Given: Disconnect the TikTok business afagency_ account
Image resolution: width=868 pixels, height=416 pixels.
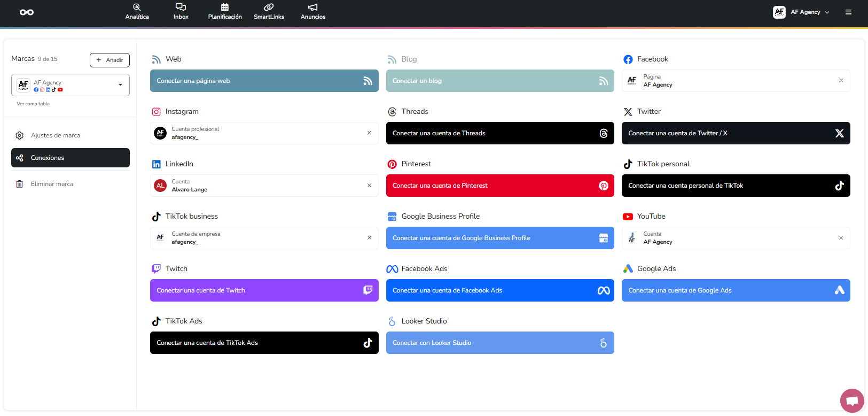Looking at the screenshot, I should point(369,238).
